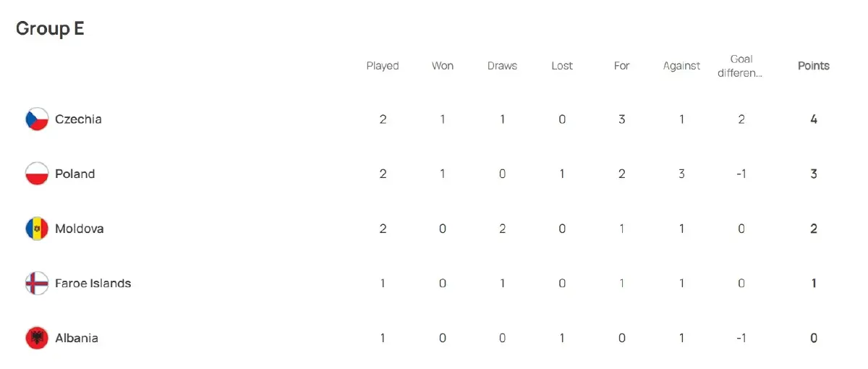Viewport: 868px width, 369px height.
Task: Click the Albania flag icon
Action: (37, 338)
